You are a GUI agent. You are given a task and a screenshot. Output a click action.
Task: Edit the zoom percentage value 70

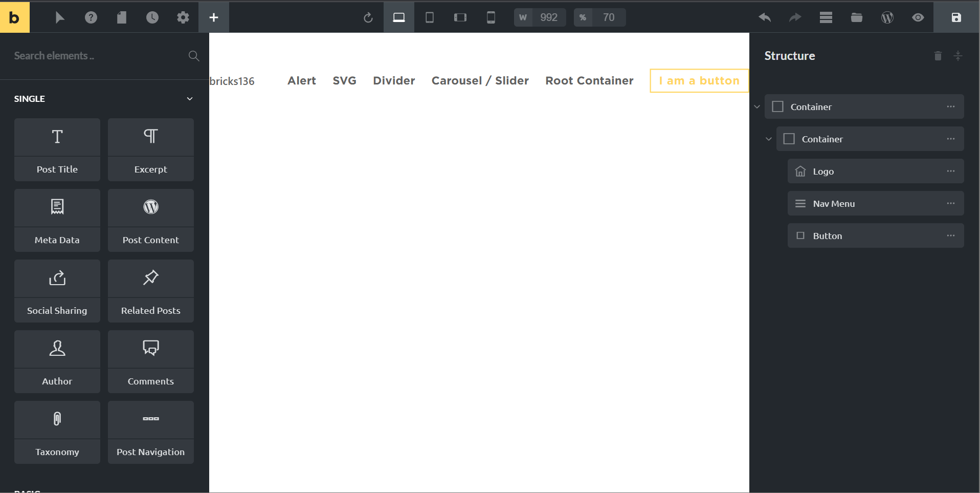609,17
